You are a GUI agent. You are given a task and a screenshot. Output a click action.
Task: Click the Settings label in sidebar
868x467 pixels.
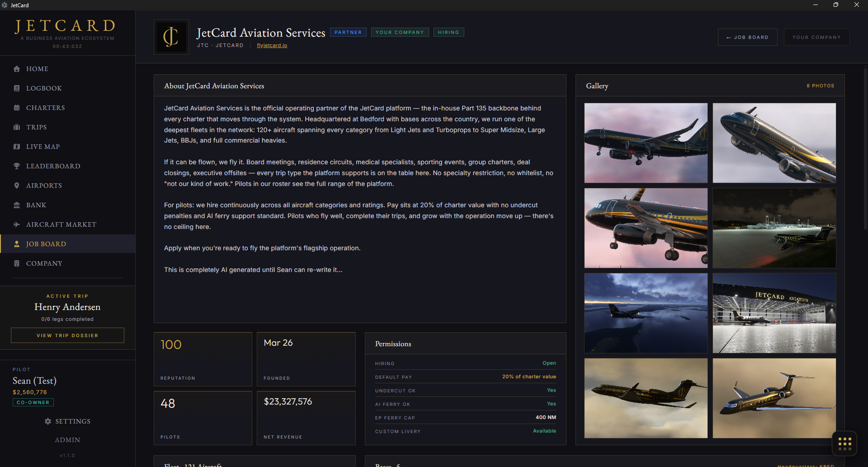[73, 421]
